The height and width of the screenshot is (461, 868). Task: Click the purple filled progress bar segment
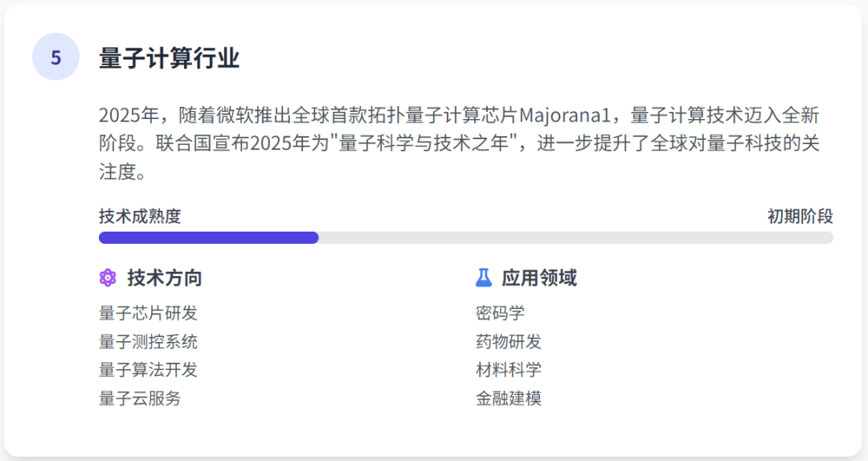click(208, 237)
